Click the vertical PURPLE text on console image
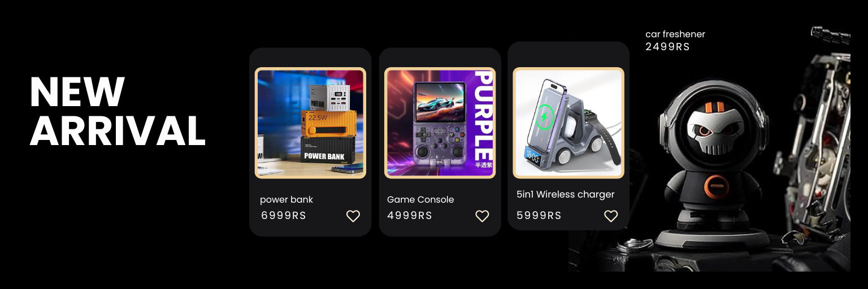 point(483,115)
